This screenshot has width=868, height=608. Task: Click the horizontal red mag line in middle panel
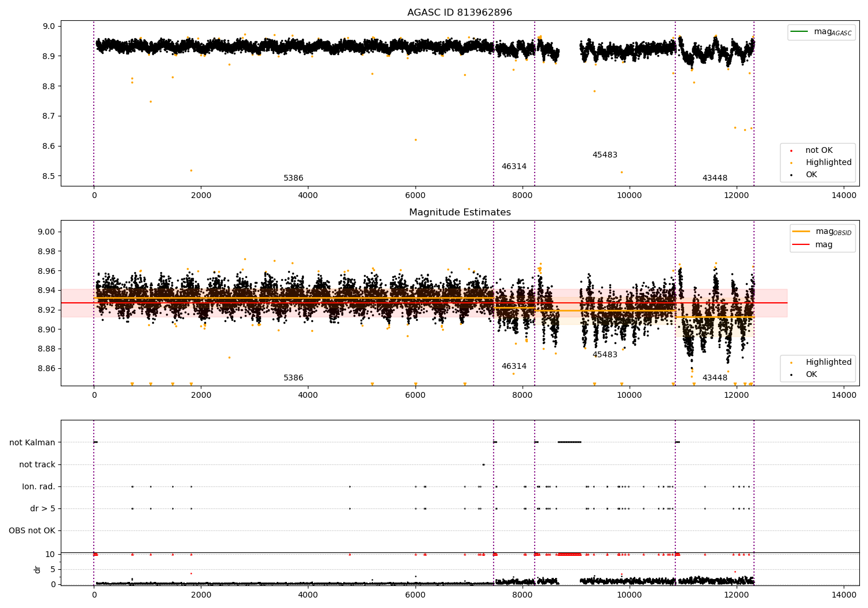point(424,303)
